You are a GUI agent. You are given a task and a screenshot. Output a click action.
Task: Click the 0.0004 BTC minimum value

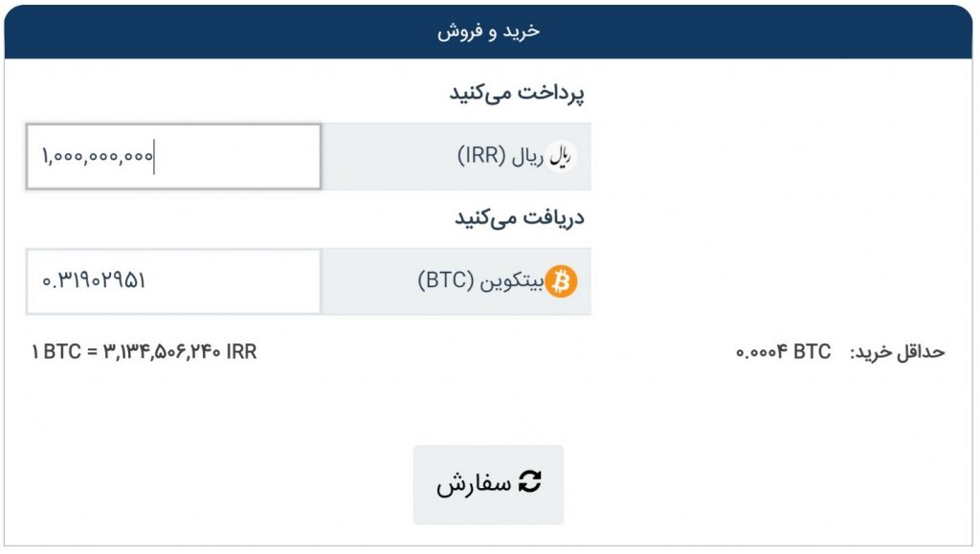click(x=784, y=352)
